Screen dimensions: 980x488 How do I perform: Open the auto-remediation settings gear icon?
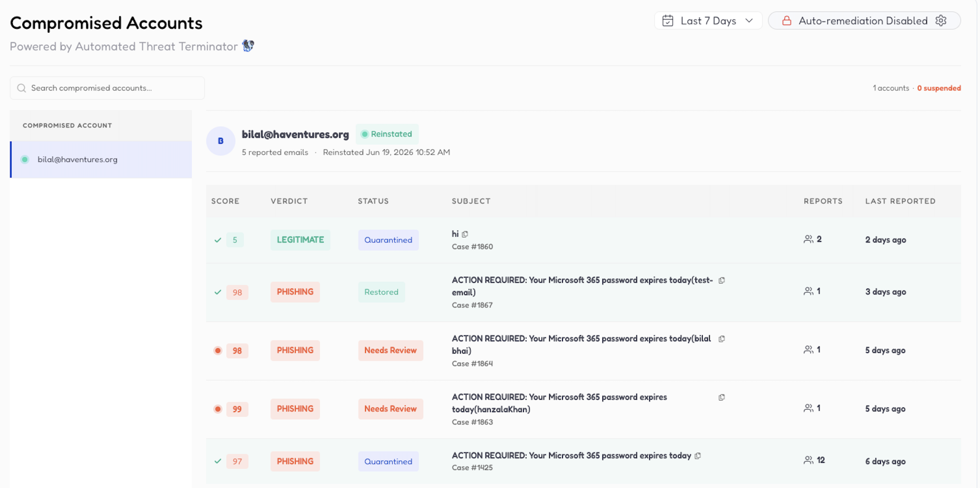[x=941, y=21]
